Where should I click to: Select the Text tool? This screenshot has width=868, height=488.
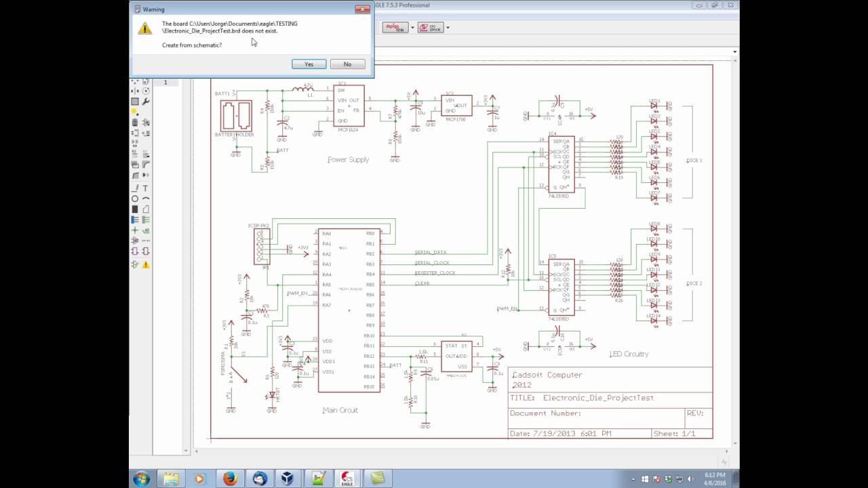tap(146, 188)
